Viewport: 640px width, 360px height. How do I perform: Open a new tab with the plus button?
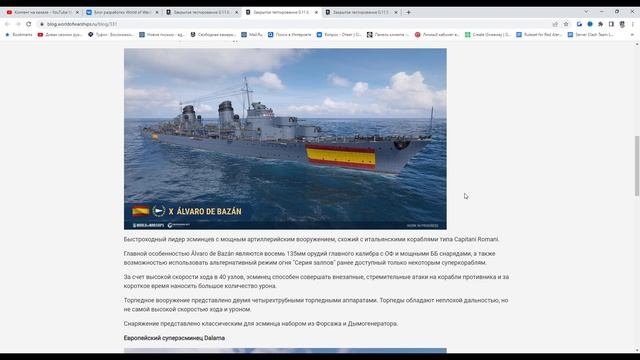click(408, 12)
